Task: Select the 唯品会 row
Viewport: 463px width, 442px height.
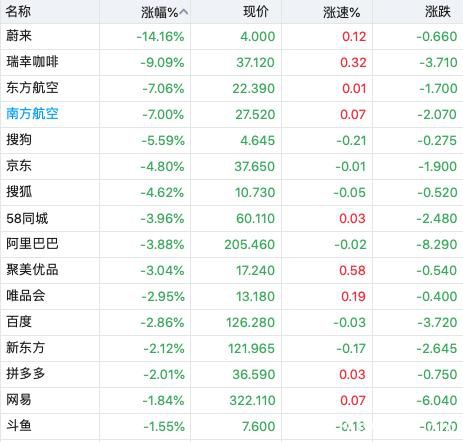Action: (231, 296)
